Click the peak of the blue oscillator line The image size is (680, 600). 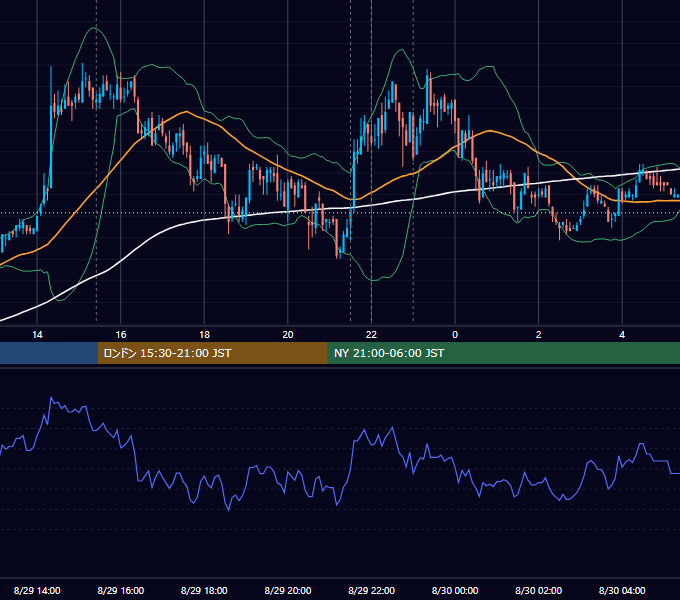[x=51, y=397]
